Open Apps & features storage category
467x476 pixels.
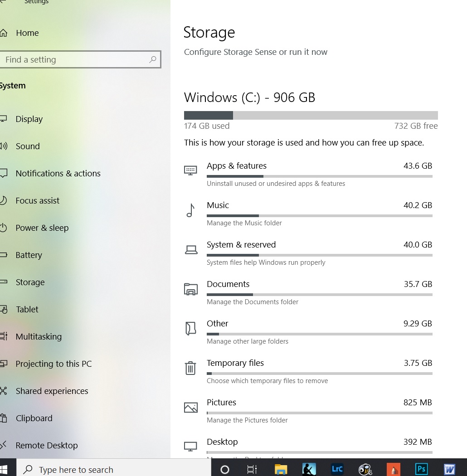(x=308, y=175)
